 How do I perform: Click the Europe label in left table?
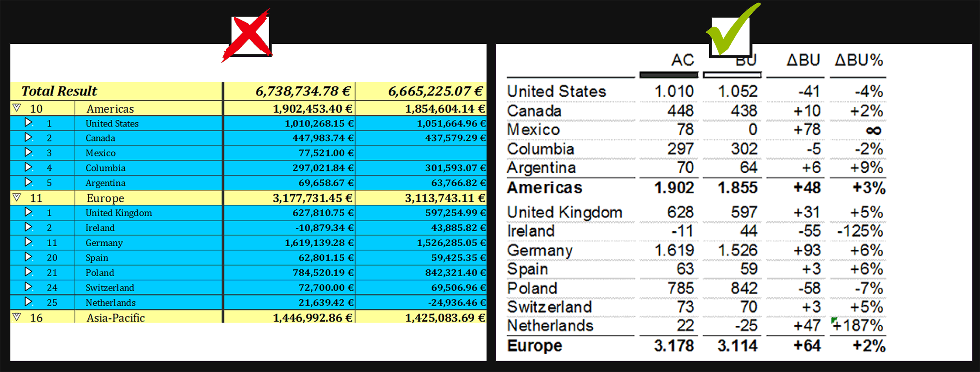point(106,198)
